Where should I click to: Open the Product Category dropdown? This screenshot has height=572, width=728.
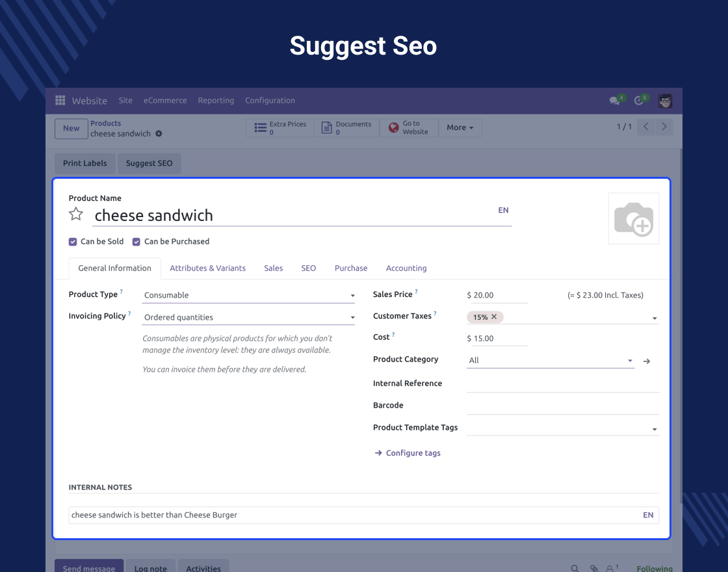(x=550, y=360)
